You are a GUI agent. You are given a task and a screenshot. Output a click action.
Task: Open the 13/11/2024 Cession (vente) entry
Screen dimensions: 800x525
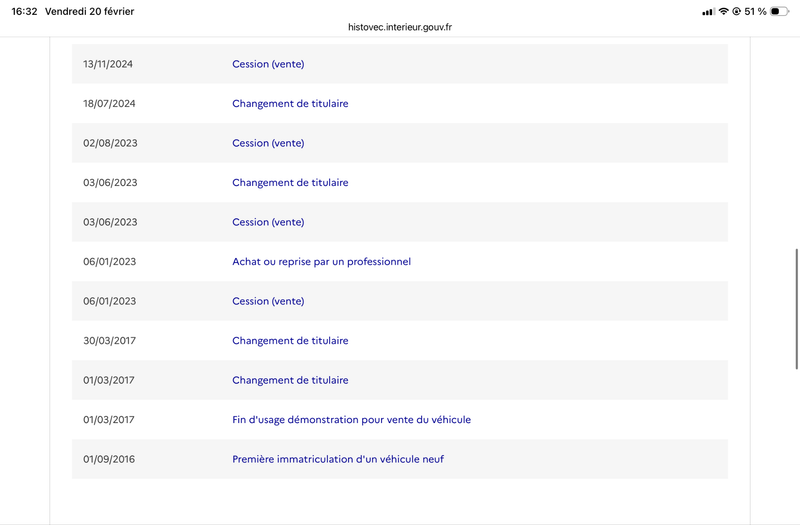coord(268,64)
